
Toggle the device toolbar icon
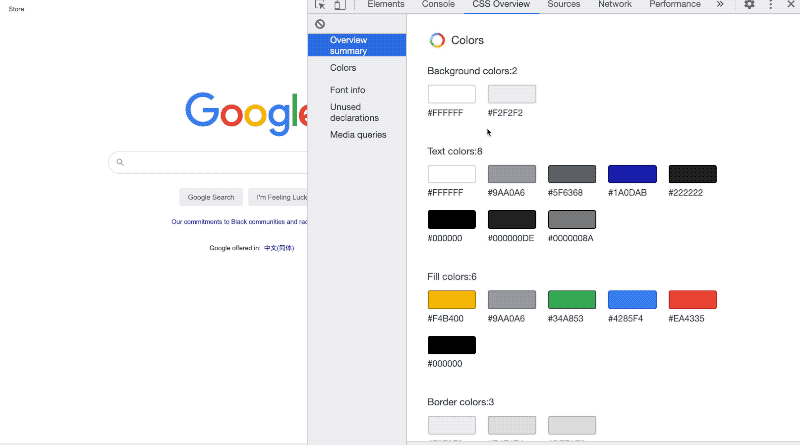(340, 5)
